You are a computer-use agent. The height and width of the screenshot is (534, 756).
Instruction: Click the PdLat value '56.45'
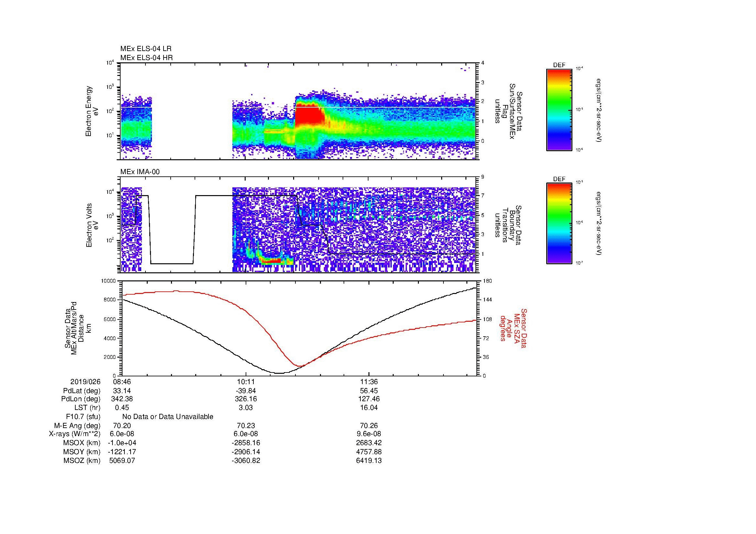coord(369,391)
